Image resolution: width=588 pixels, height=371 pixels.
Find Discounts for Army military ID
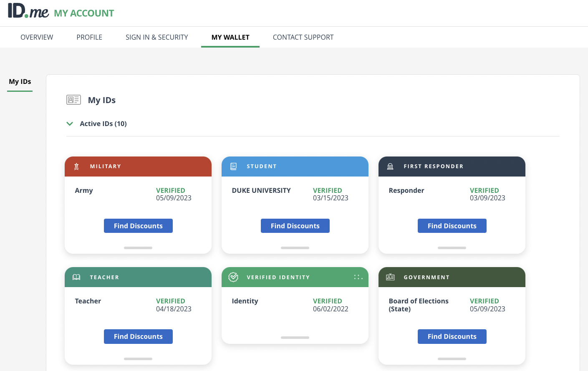[138, 226]
